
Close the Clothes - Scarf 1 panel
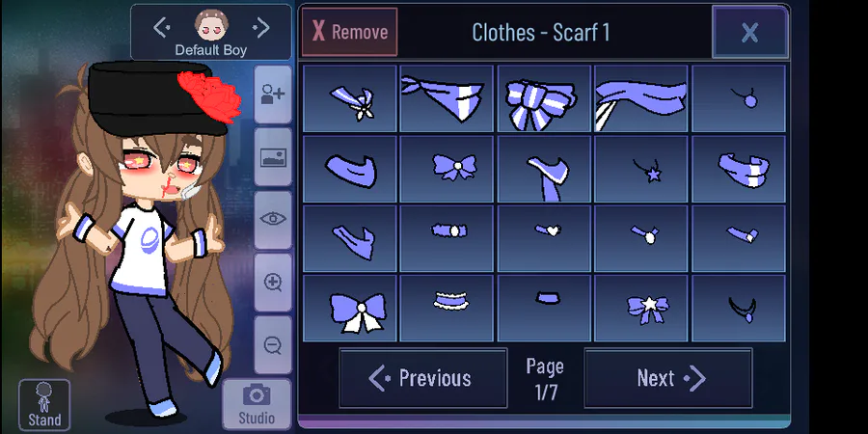coord(750,32)
